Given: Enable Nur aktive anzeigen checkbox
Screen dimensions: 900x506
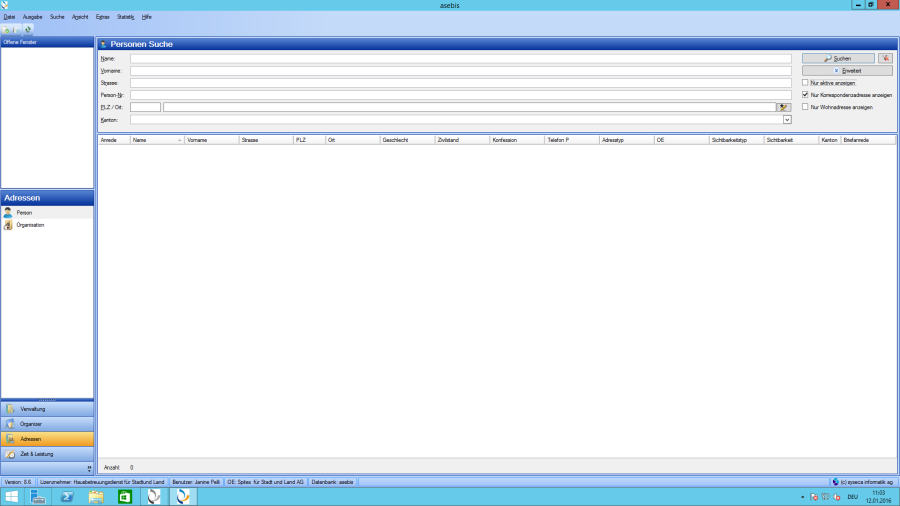Looking at the screenshot, I should pyautogui.click(x=805, y=83).
